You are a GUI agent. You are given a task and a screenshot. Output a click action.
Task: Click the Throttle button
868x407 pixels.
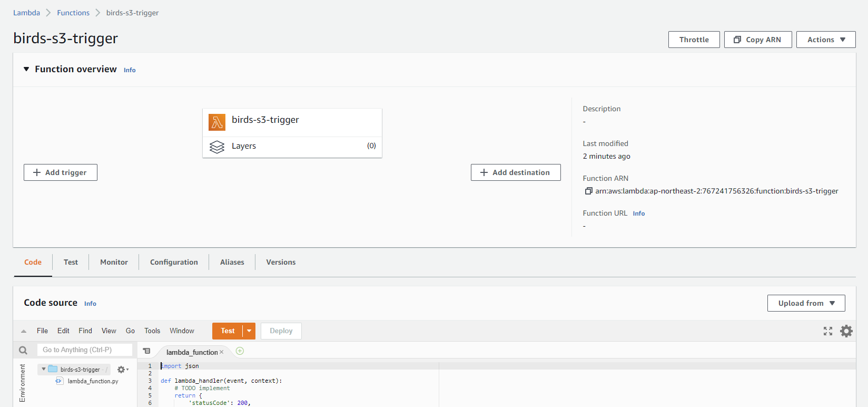tap(694, 40)
